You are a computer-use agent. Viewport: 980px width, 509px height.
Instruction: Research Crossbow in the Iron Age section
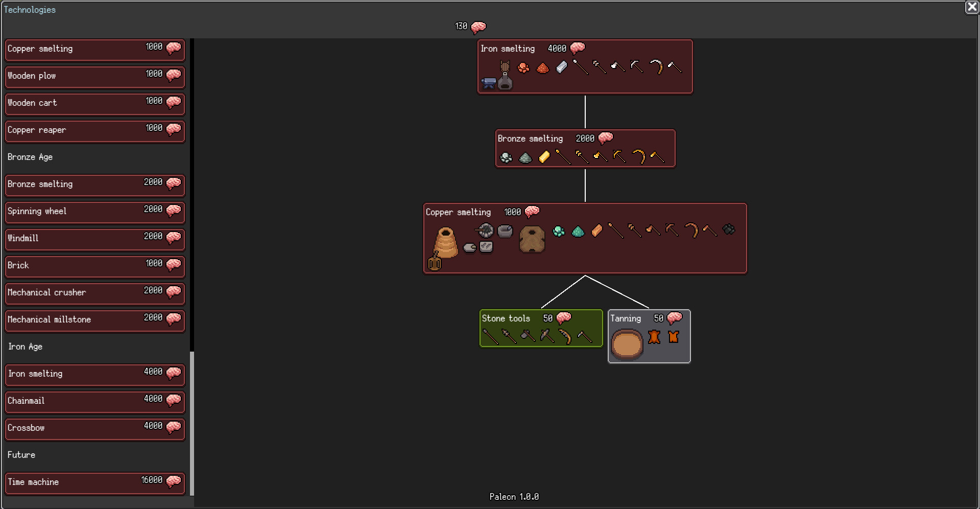(x=94, y=429)
